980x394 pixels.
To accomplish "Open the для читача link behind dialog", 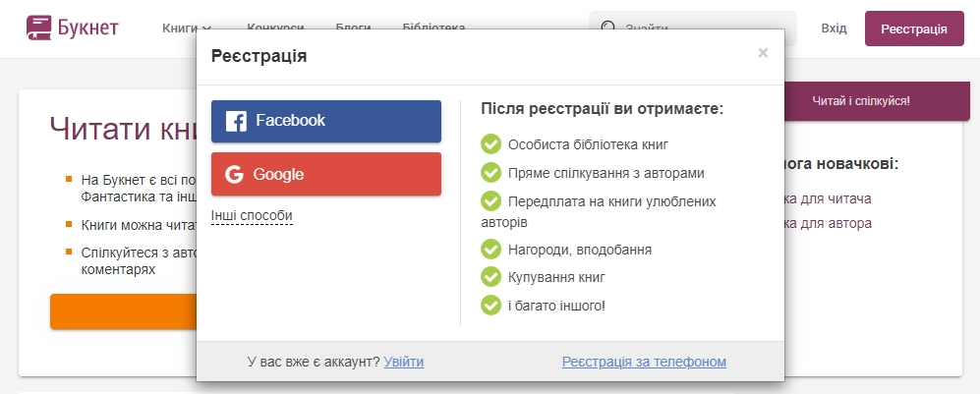I will (x=828, y=199).
